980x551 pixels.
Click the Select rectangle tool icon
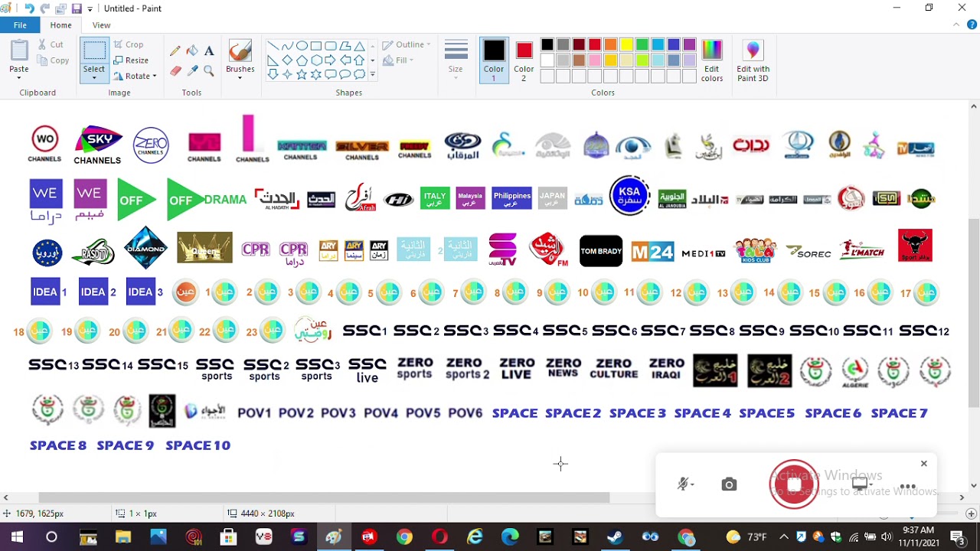tap(94, 51)
